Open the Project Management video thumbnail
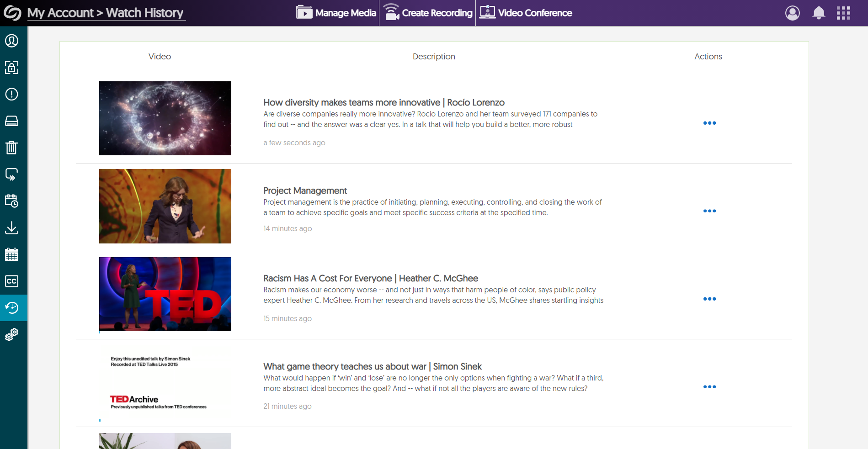The height and width of the screenshot is (449, 868). 165,206
